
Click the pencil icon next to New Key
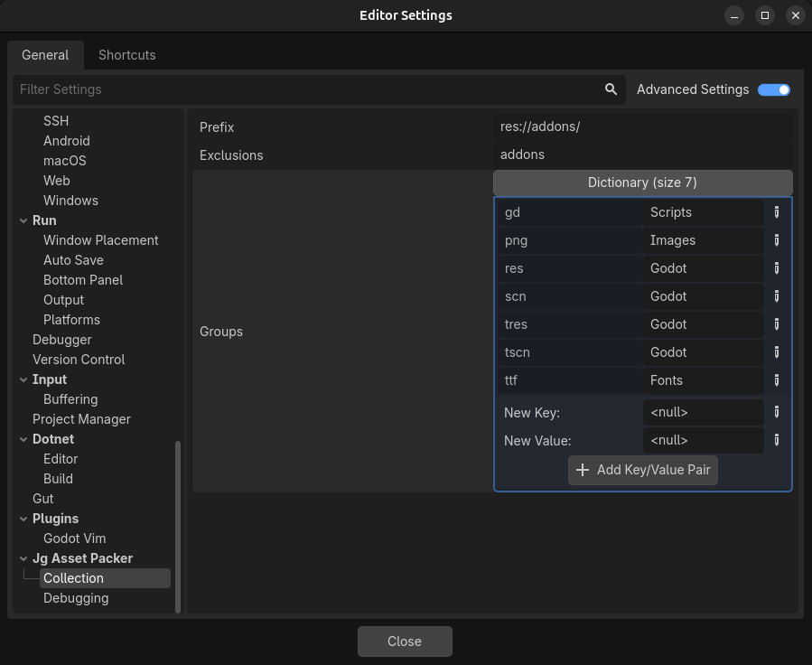pyautogui.click(x=777, y=413)
